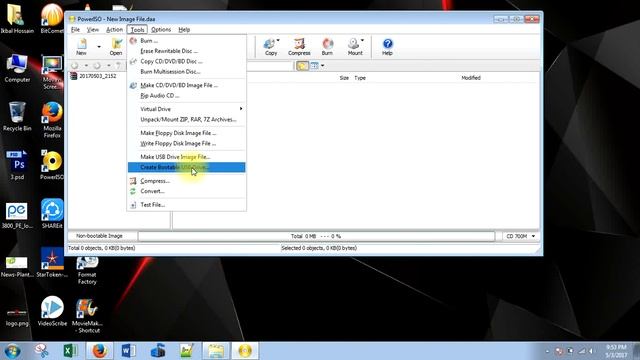Open Word from the taskbar

click(129, 351)
